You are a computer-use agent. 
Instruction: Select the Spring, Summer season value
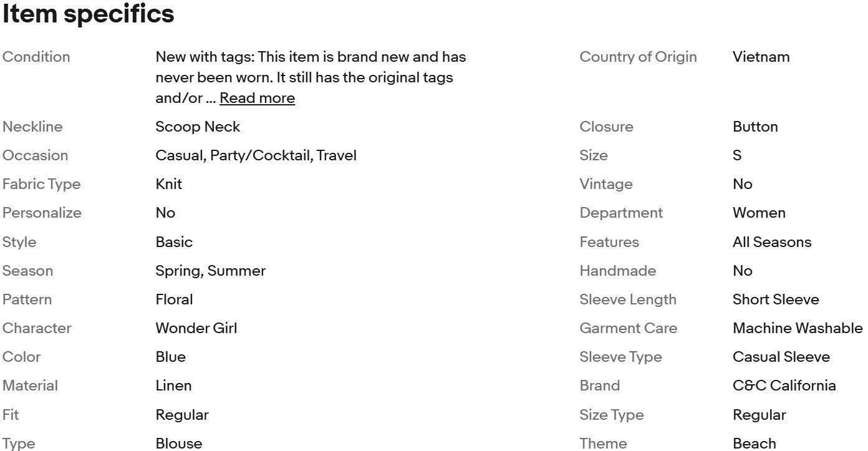pyautogui.click(x=210, y=271)
